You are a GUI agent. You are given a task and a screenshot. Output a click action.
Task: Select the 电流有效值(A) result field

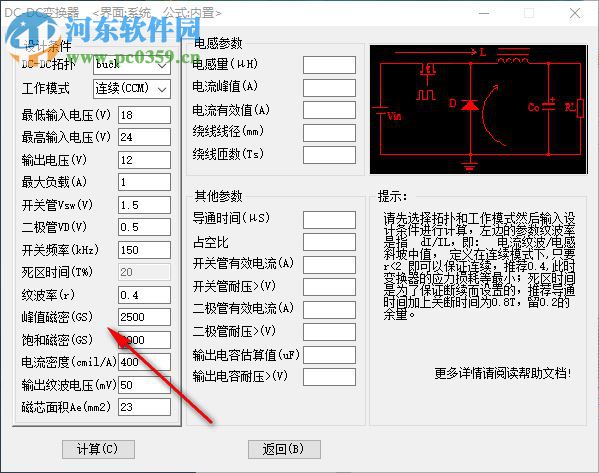coord(329,110)
